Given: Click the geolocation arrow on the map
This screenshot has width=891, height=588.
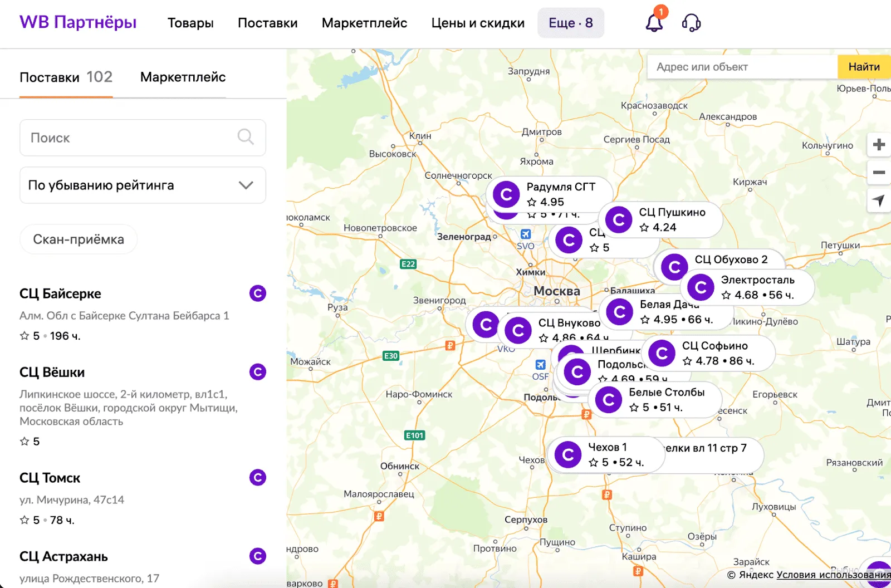Looking at the screenshot, I should pos(879,200).
